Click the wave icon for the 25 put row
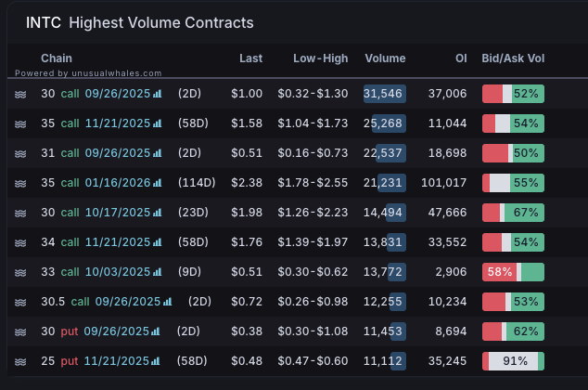The width and height of the screenshot is (588, 390). (x=20, y=361)
